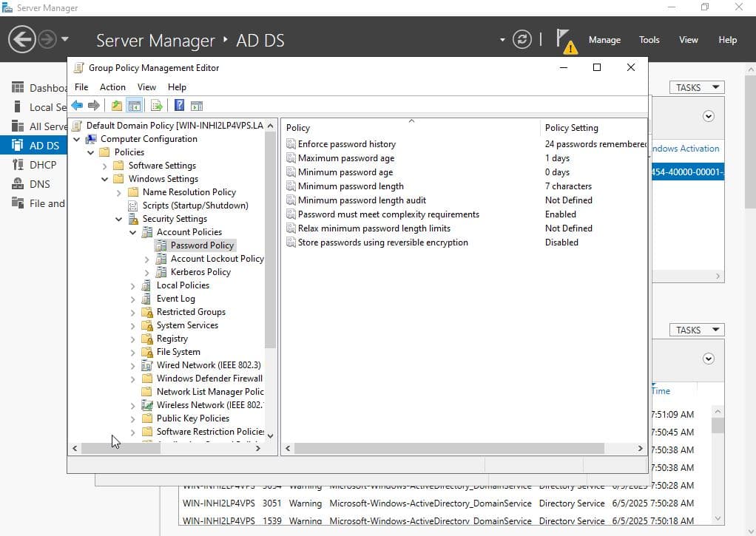Toggle Show/Hide Console Tree toolbar icon

pyautogui.click(x=134, y=106)
